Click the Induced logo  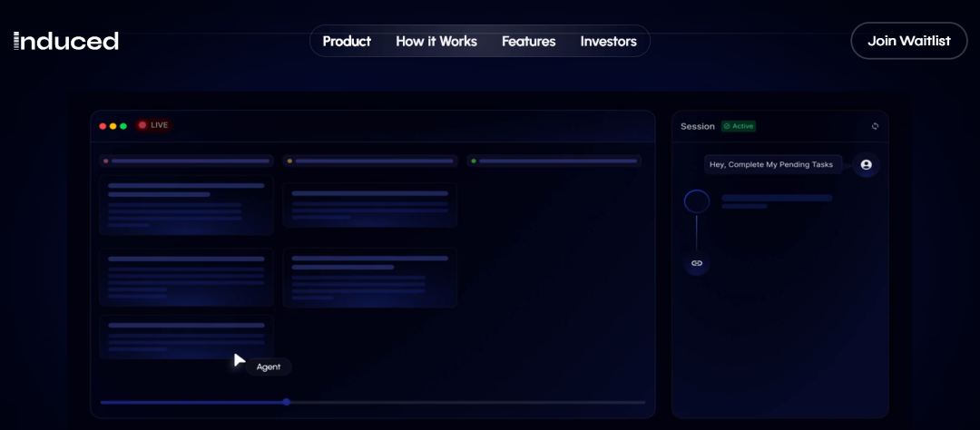pos(66,41)
